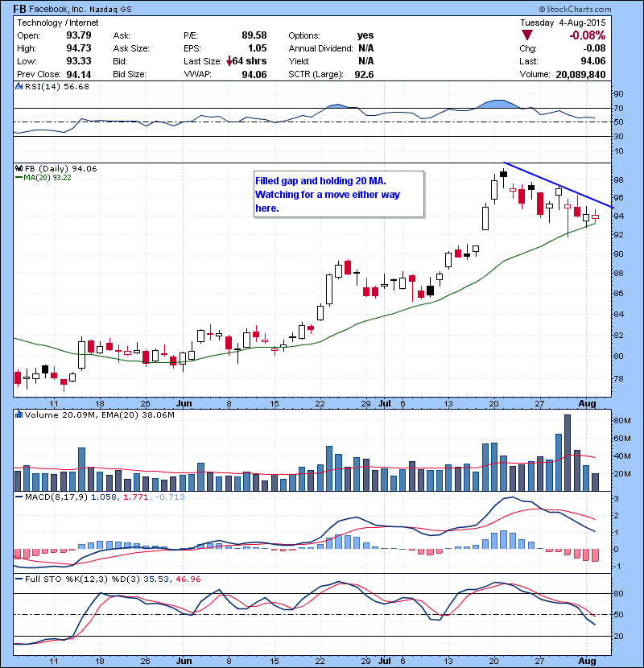The image size is (644, 668).
Task: Click the 98 price axis label
Action: (618, 179)
